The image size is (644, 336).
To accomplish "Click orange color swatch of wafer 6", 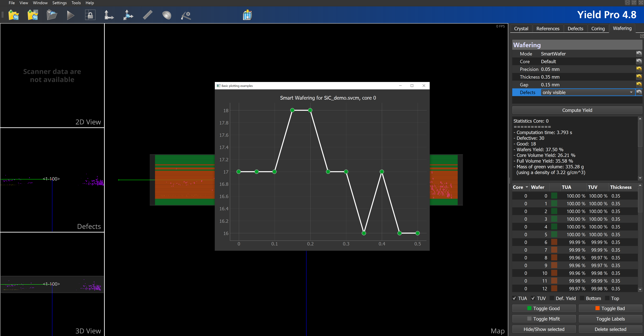I will [x=554, y=242].
